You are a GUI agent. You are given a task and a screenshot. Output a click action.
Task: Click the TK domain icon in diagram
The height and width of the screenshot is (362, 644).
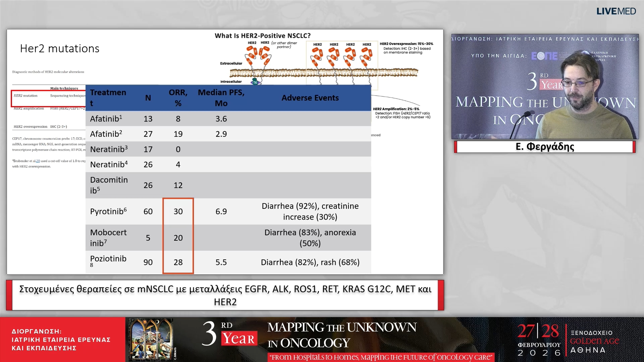pyautogui.click(x=255, y=82)
